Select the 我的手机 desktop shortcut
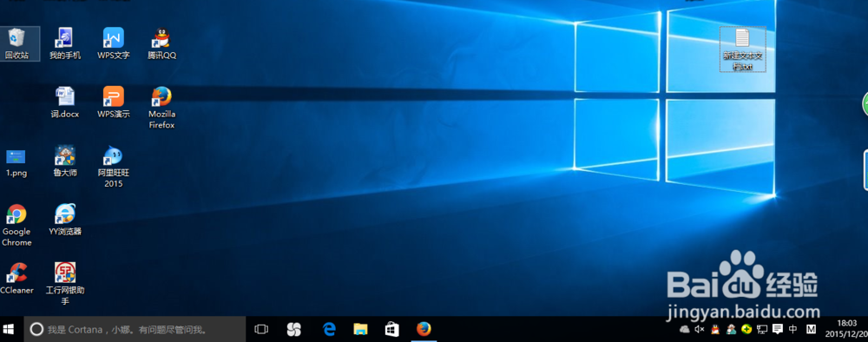This screenshot has width=868, height=342. pyautogui.click(x=65, y=43)
